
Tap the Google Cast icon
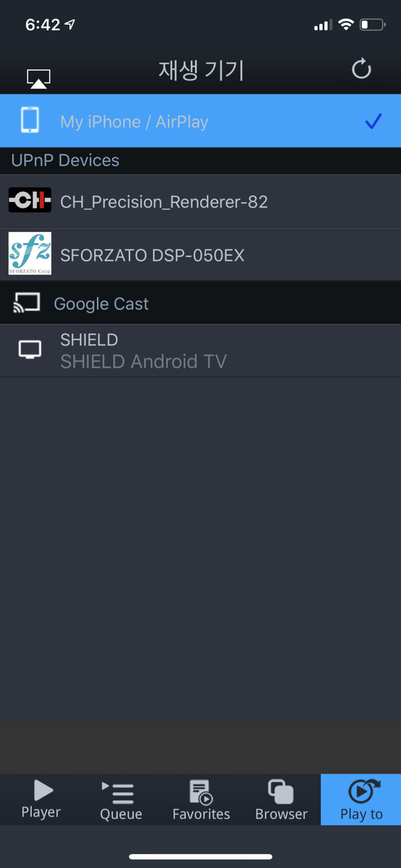[27, 303]
